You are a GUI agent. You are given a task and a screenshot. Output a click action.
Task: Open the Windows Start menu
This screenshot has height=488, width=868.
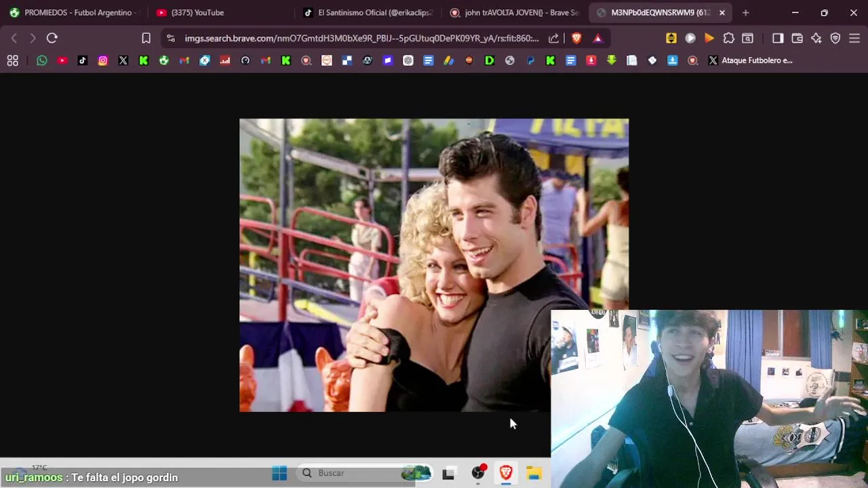[x=279, y=473]
